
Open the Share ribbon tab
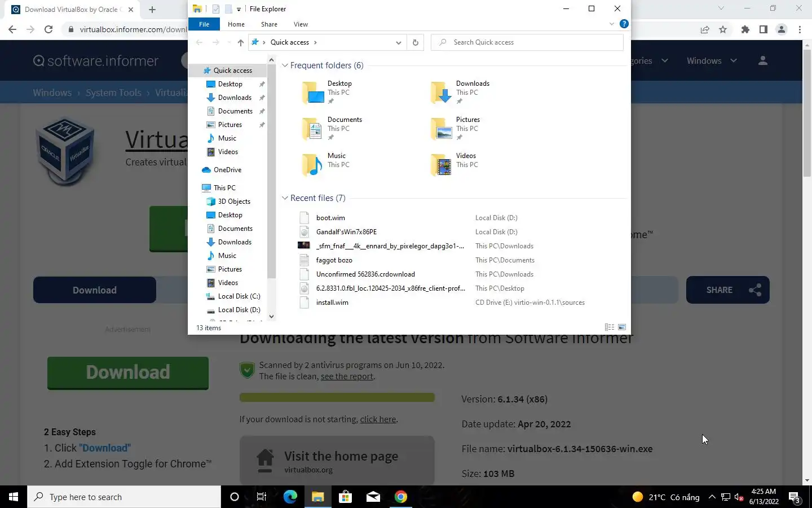269,24
